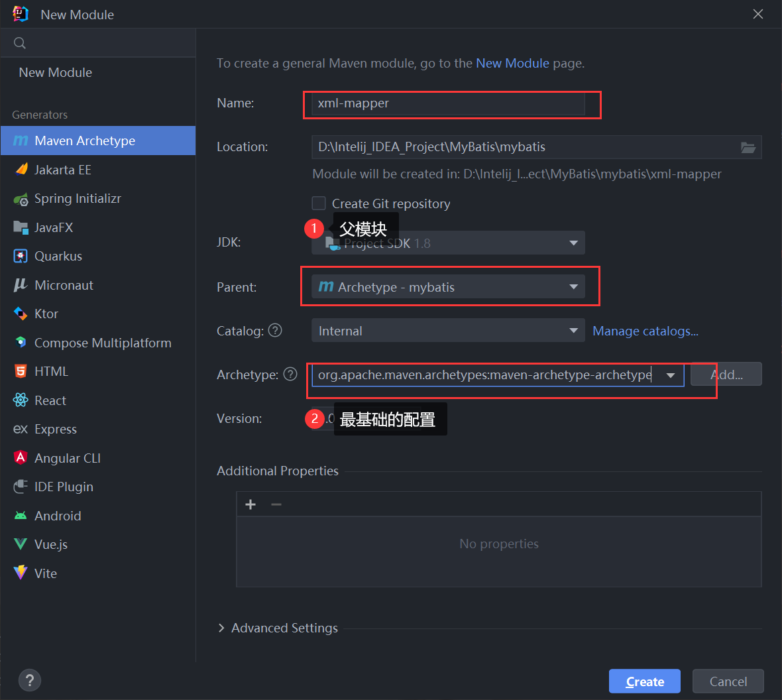The height and width of the screenshot is (700, 782).
Task: Open Catalog help question mark
Action: point(275,330)
